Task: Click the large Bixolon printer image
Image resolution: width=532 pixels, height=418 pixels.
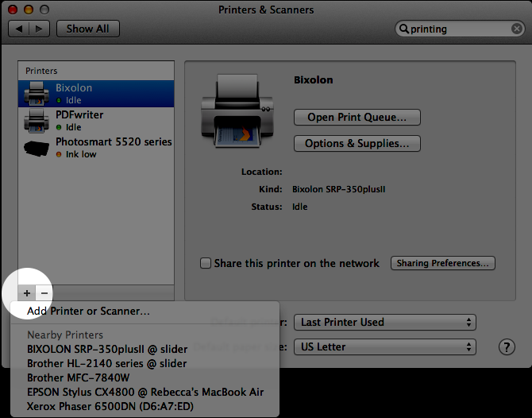Action: click(x=237, y=110)
